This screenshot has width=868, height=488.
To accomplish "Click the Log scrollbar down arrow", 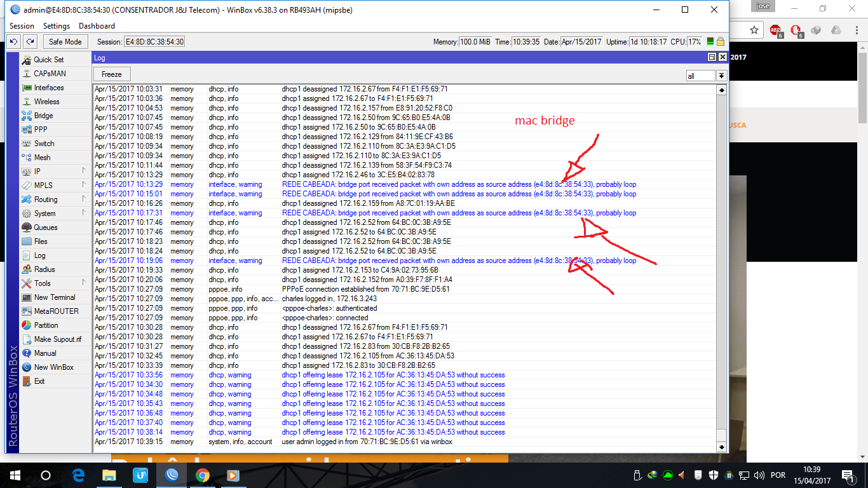I will pyautogui.click(x=721, y=447).
